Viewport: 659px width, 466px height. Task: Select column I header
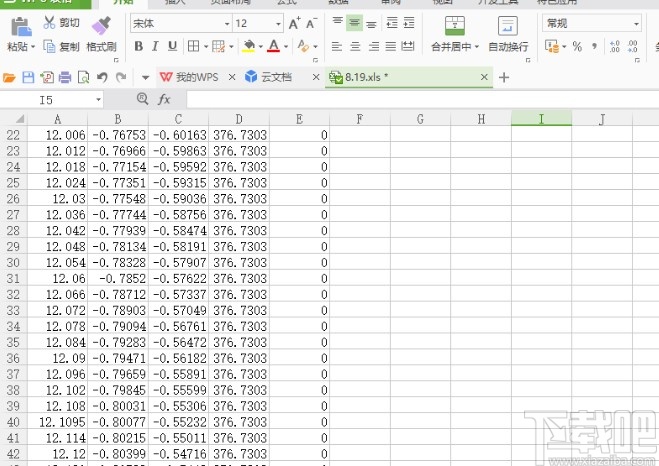pyautogui.click(x=541, y=119)
